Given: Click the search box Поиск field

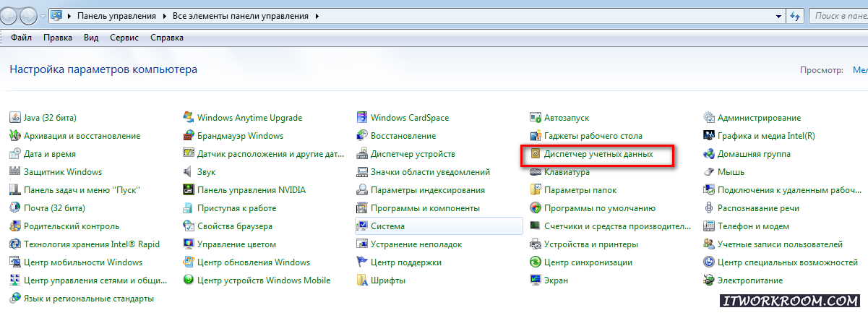Looking at the screenshot, I should (x=838, y=15).
